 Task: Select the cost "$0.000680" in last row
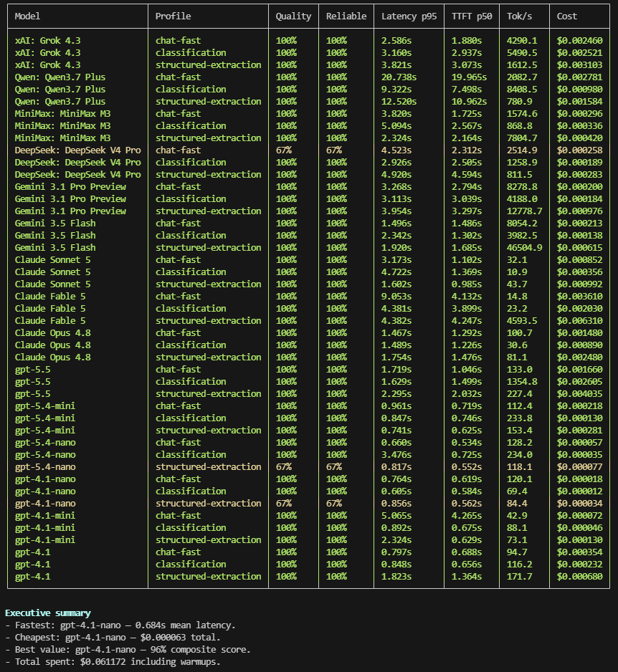pyautogui.click(x=579, y=577)
